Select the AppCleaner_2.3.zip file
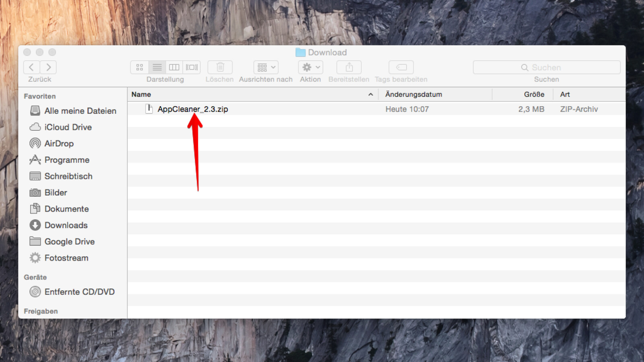The image size is (644, 362). [x=193, y=109]
